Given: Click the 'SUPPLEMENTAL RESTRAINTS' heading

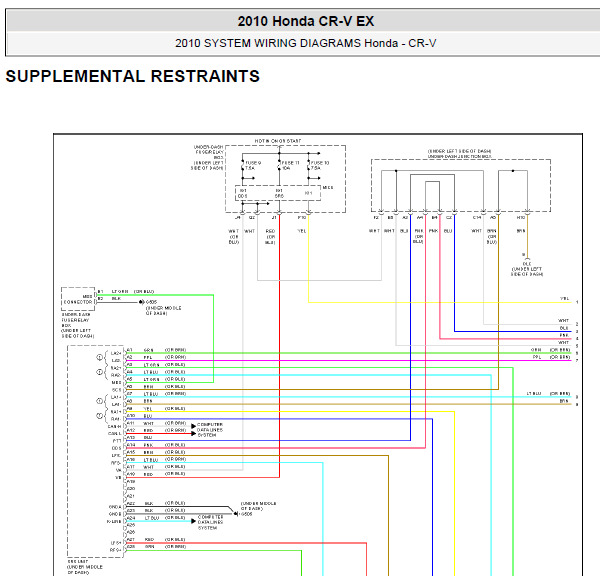Looking at the screenshot, I should (x=132, y=76).
